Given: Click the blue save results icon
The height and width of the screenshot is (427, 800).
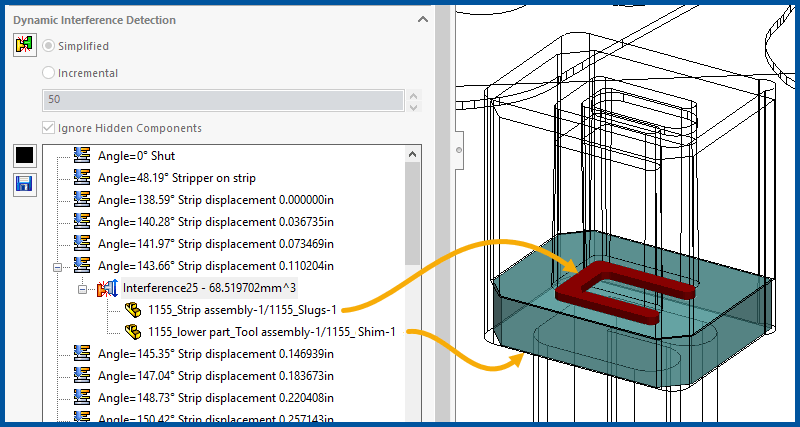Looking at the screenshot, I should pyautogui.click(x=24, y=184).
